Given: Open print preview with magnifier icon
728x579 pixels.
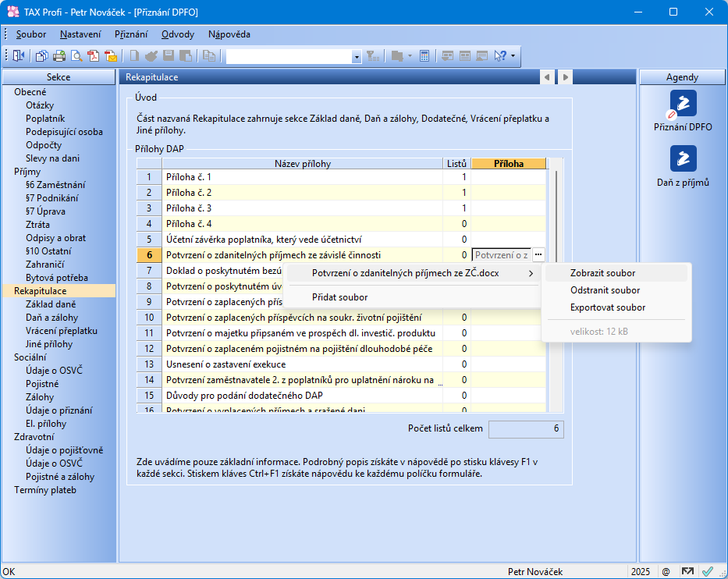Looking at the screenshot, I should click(x=76, y=55).
